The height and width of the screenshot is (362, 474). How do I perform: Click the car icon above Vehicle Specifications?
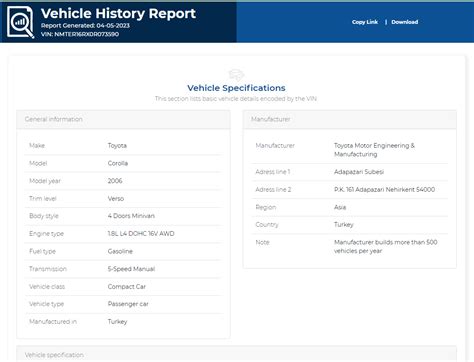point(236,75)
